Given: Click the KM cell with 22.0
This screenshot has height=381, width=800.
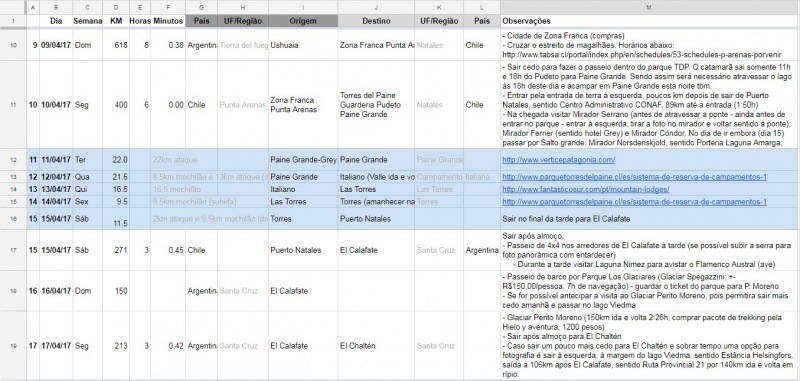Looking at the screenshot, I should (116, 160).
